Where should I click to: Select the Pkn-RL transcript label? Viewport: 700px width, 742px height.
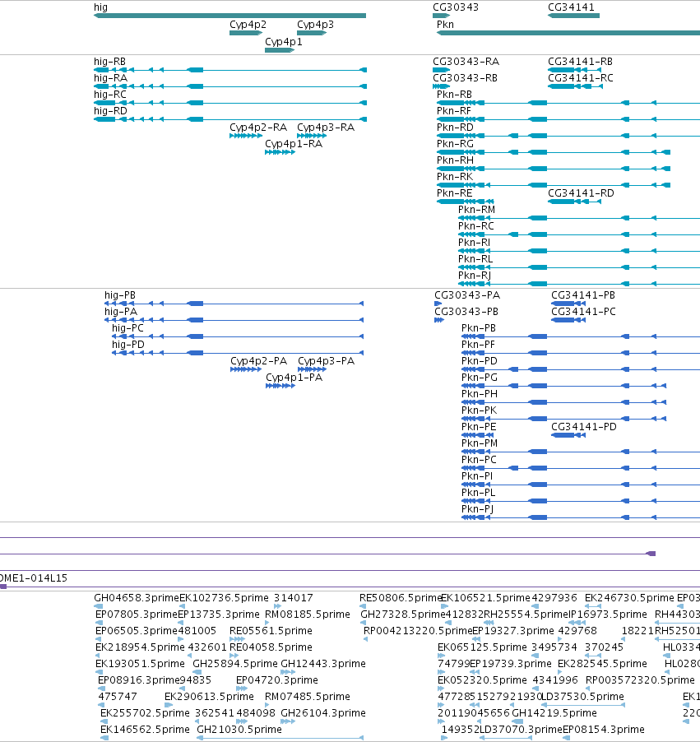click(x=475, y=259)
